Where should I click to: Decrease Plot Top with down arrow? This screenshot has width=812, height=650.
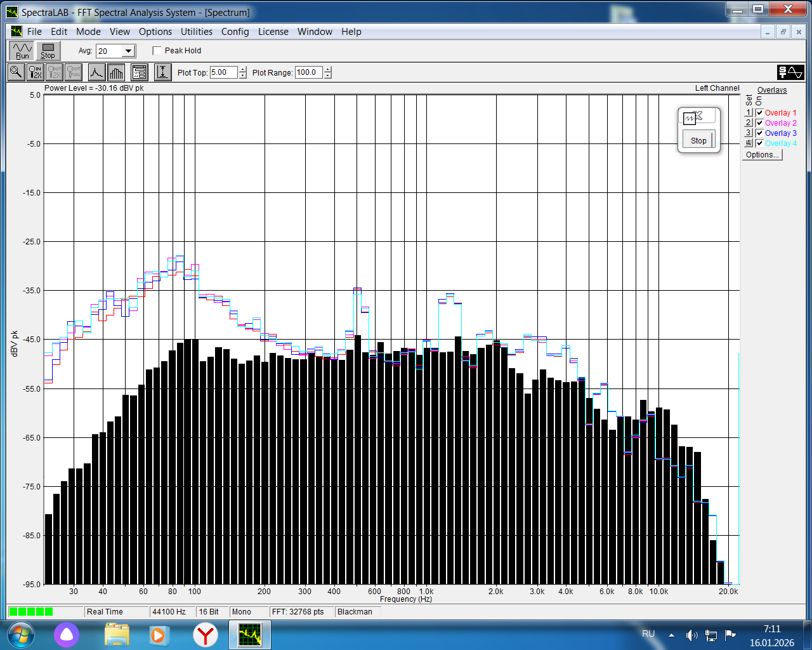pos(243,76)
